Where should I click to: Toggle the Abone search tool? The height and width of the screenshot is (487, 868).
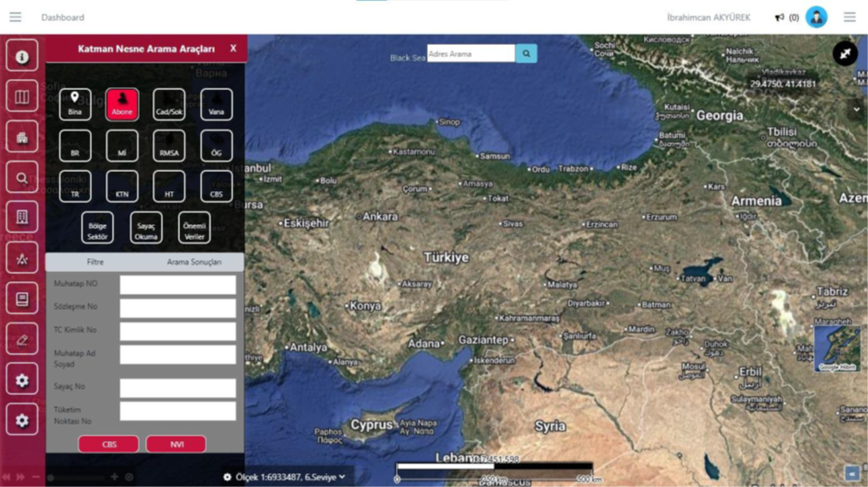pos(121,104)
